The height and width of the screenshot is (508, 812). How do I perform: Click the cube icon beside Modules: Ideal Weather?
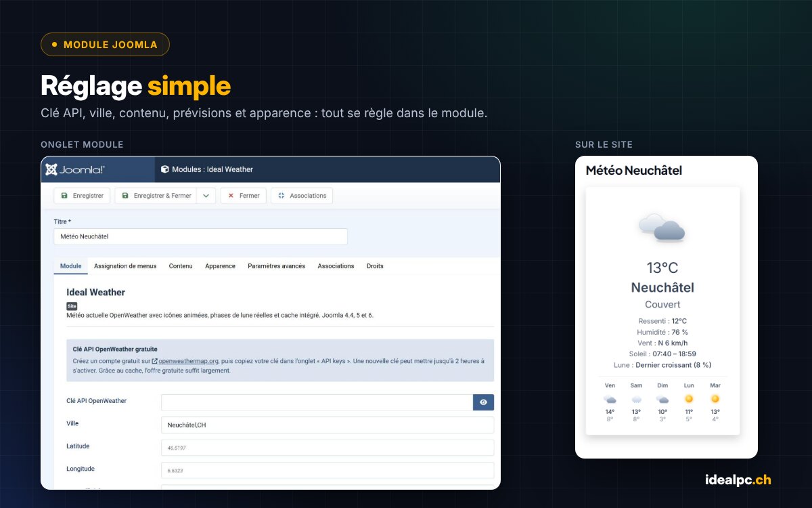164,169
